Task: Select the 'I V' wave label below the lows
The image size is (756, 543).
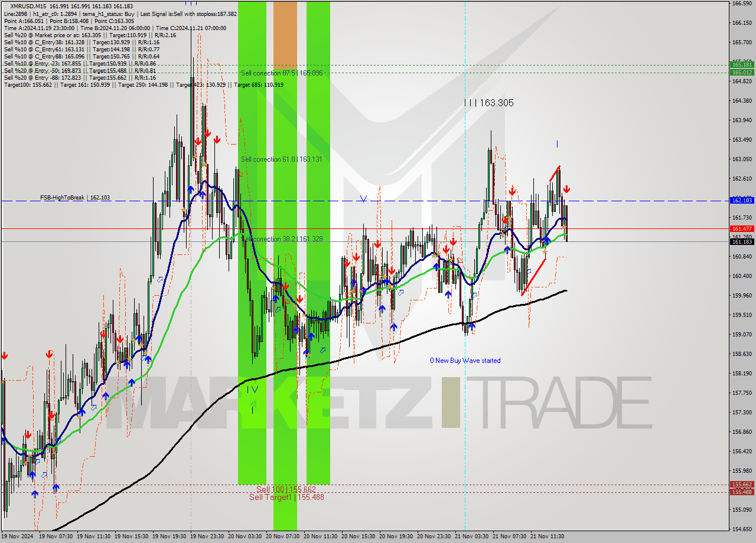Action: coord(253,390)
